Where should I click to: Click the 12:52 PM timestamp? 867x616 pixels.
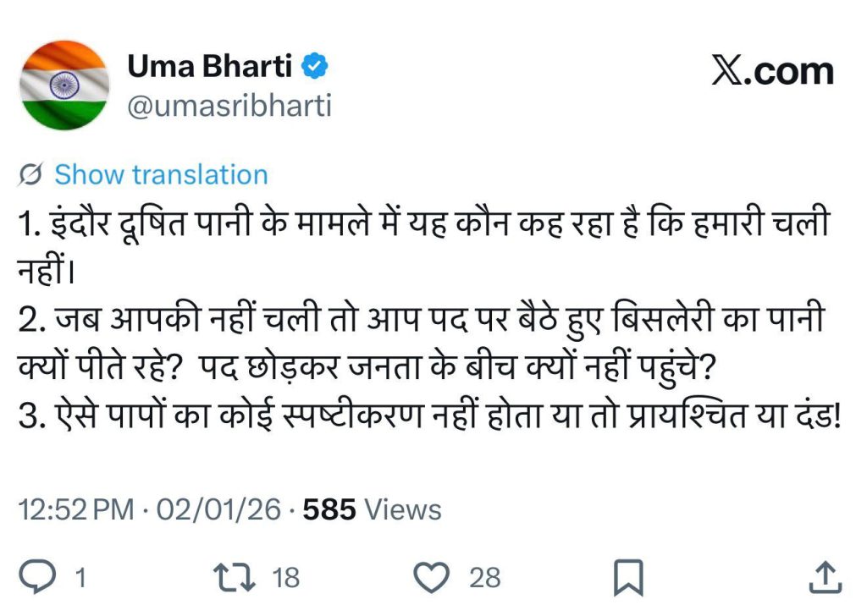coord(76,509)
